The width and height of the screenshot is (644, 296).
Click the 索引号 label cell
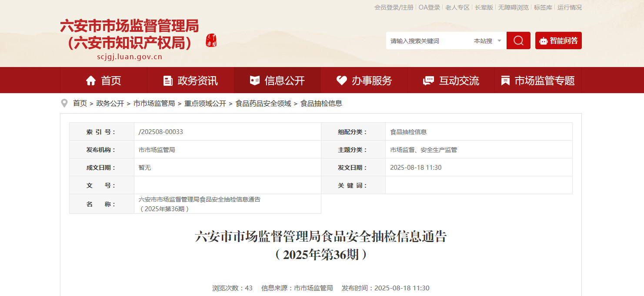tap(102, 131)
